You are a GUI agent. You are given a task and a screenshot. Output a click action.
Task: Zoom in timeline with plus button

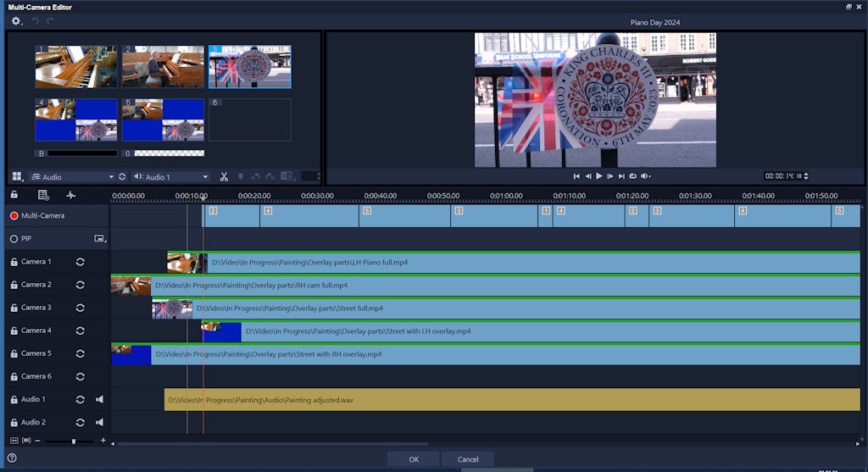(x=103, y=441)
